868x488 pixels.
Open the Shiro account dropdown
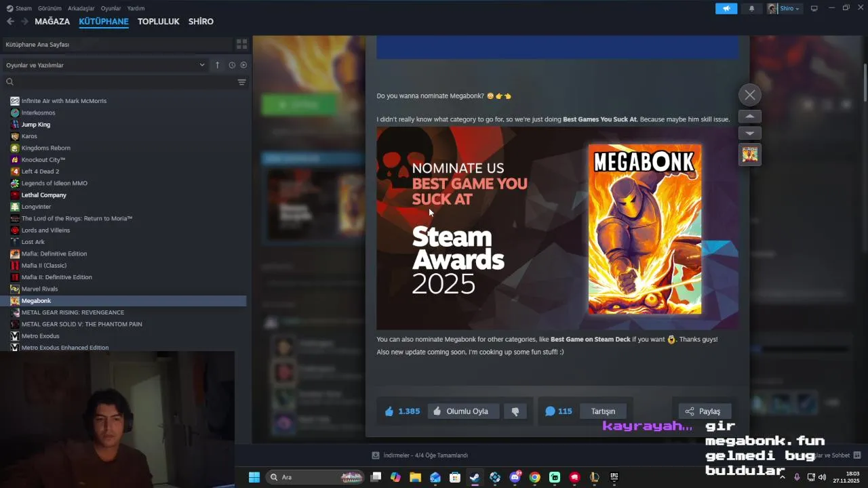(783, 8)
